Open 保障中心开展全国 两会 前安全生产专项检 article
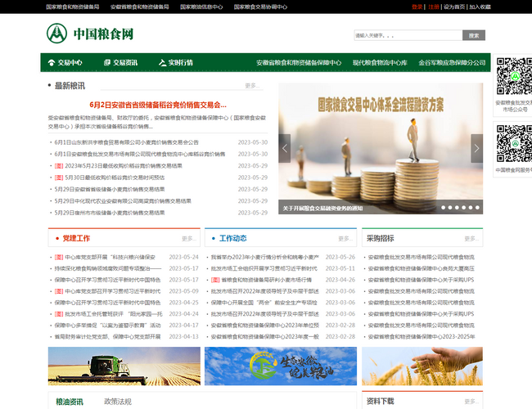Viewport: 532px width, 409px height. [x=264, y=303]
